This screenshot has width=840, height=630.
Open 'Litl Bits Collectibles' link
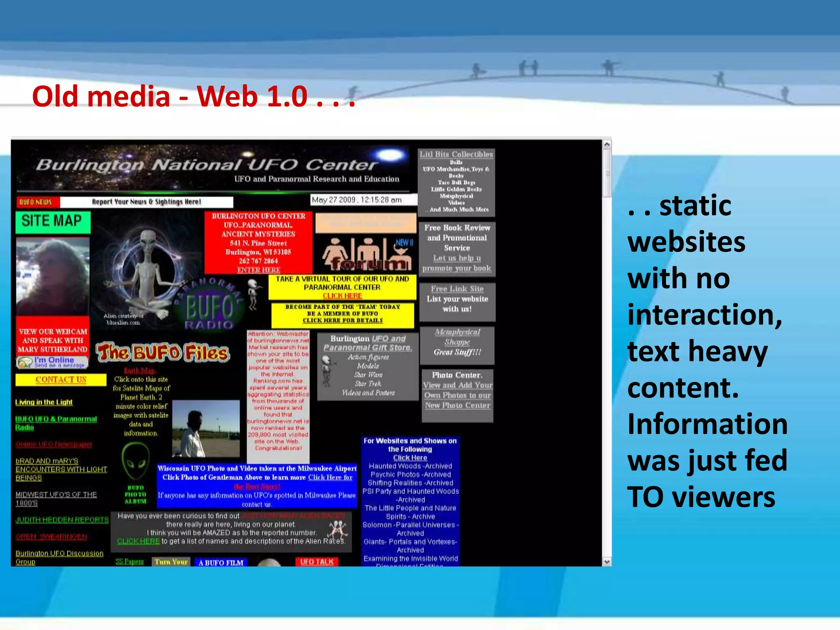coord(456,154)
